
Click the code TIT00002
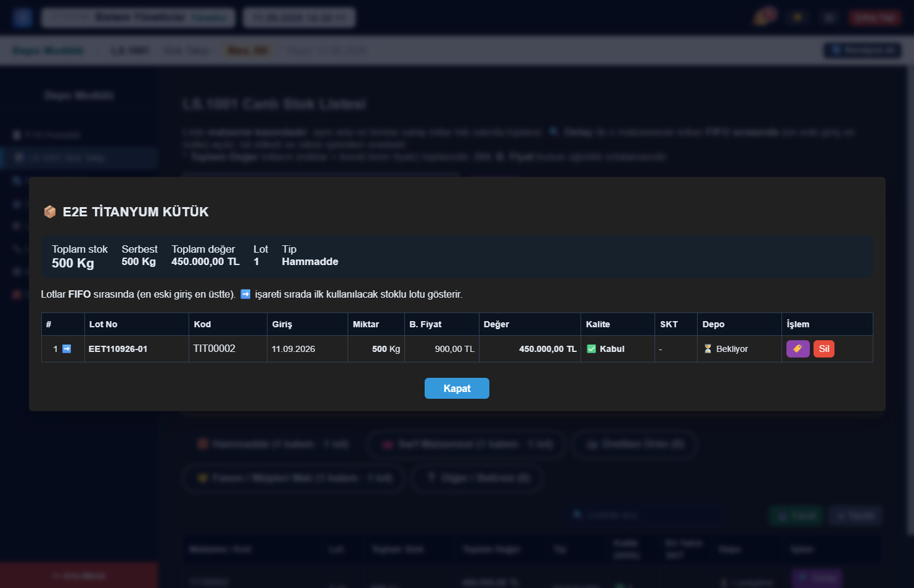coord(214,349)
